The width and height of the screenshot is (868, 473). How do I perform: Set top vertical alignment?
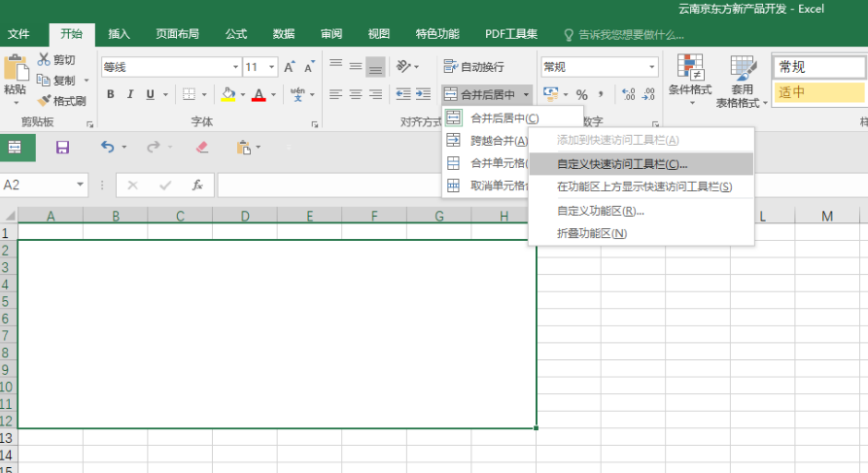pos(336,66)
